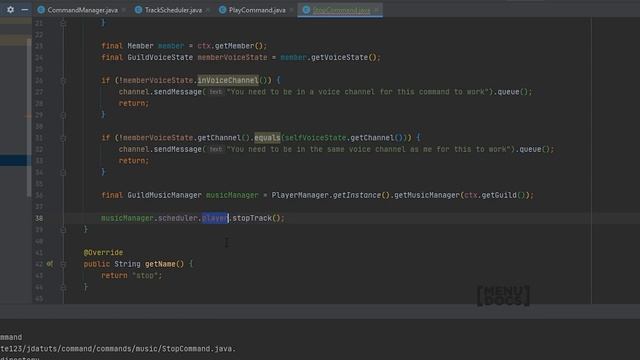Screen dimensions: 640x360
Task: Click sendMessage call on line 32
Action: (x=178, y=149)
